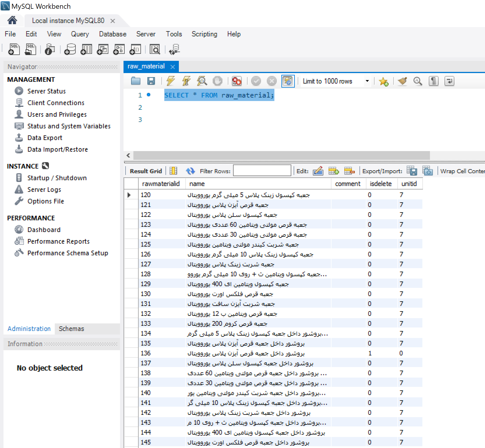
Task: Open the home screen tab icon
Action: pos(12,20)
